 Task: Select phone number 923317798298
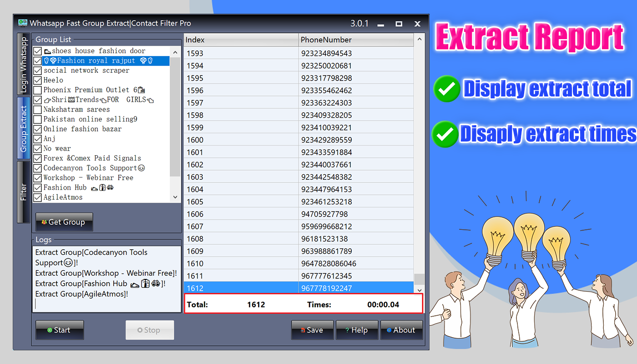(356, 78)
